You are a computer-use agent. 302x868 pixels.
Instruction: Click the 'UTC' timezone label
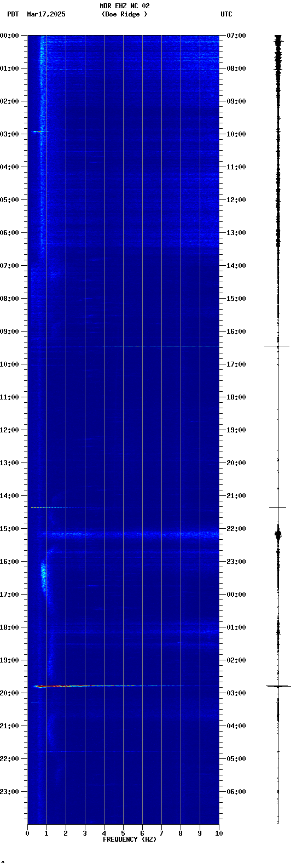pyautogui.click(x=226, y=14)
